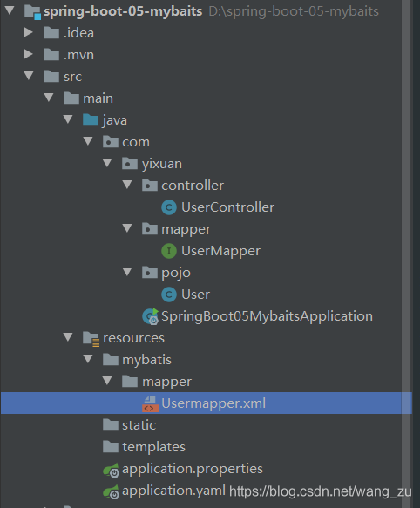
Task: Click the .mvn folder icon
Action: (51, 54)
